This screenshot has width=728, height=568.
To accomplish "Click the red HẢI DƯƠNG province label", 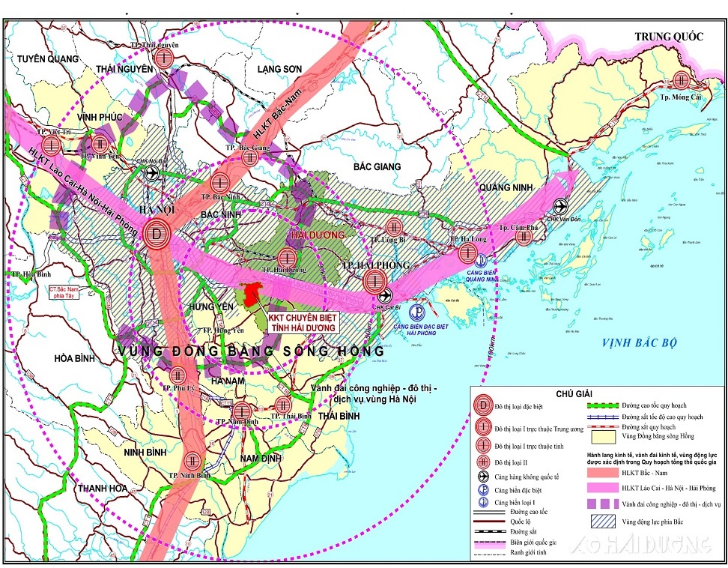I will 318,235.
